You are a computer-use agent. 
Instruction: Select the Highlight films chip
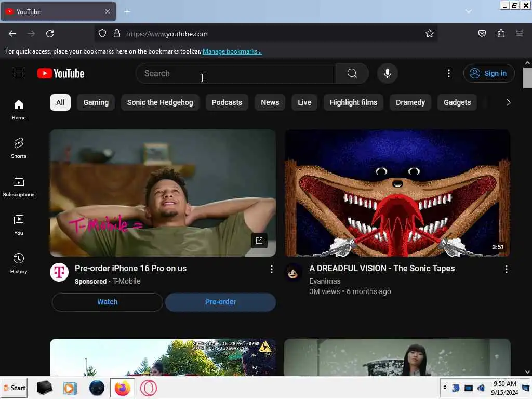pos(353,102)
